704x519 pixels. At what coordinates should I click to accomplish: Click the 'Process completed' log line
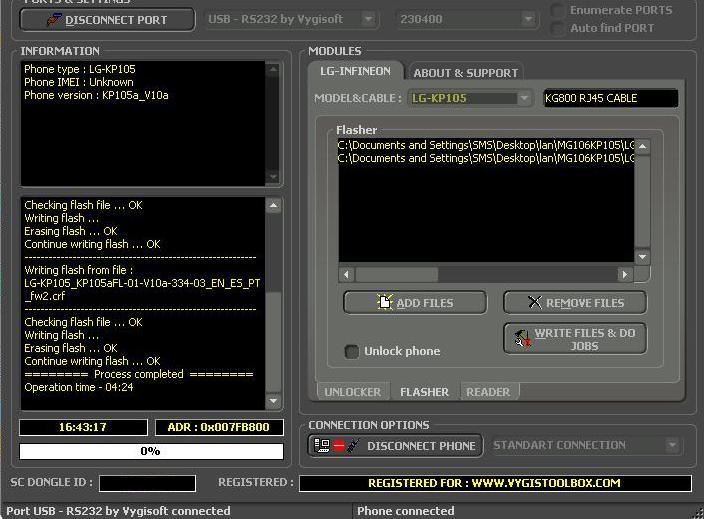pos(139,374)
